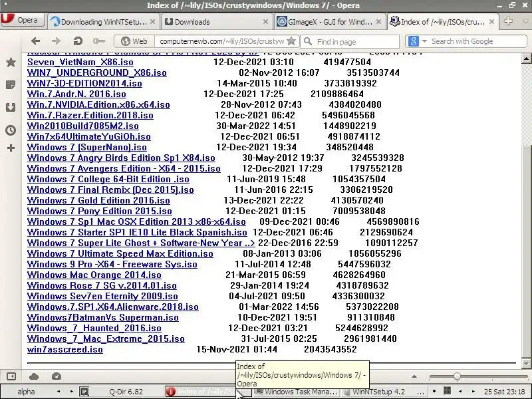Image resolution: width=532 pixels, height=399 pixels.
Task: Open the Opera main menu button
Action: coord(23,20)
